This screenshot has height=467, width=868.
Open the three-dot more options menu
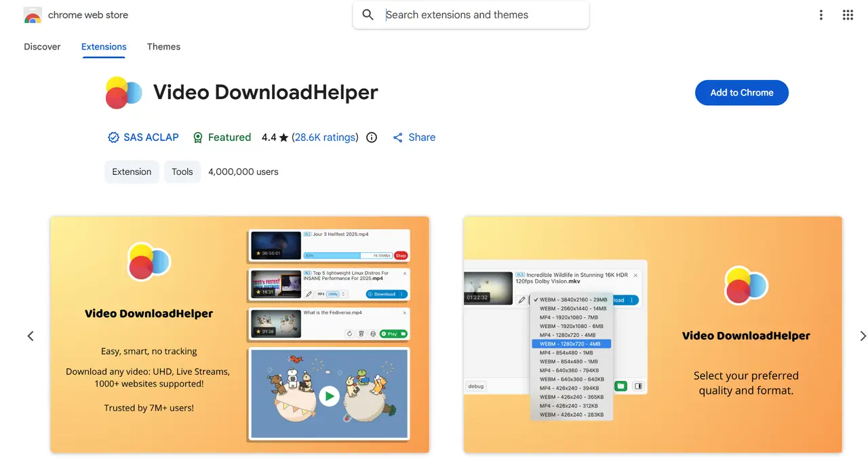(x=821, y=15)
